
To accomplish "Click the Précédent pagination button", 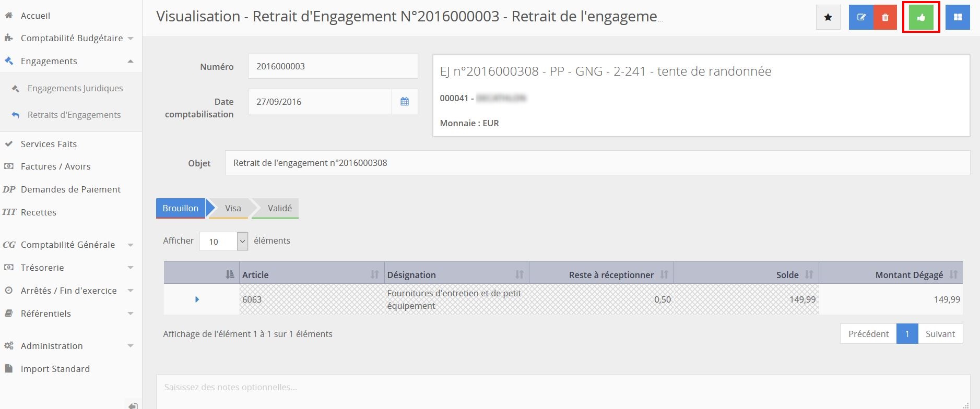I will coord(868,334).
